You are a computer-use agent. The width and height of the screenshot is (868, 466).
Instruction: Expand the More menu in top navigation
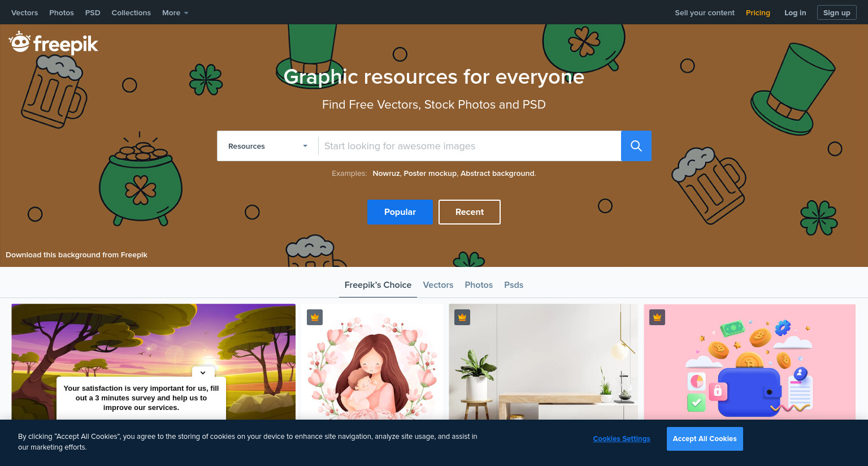coord(175,12)
